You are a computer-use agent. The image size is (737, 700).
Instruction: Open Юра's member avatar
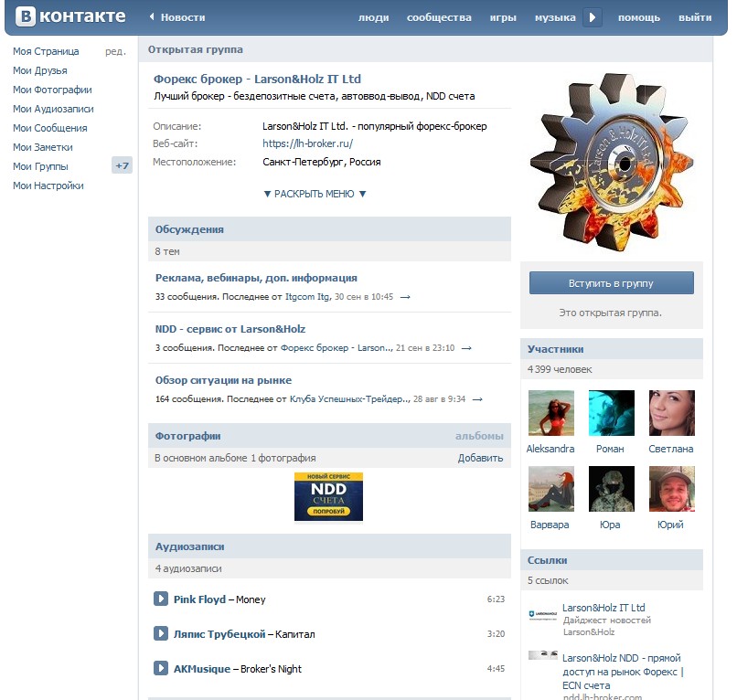(x=611, y=489)
